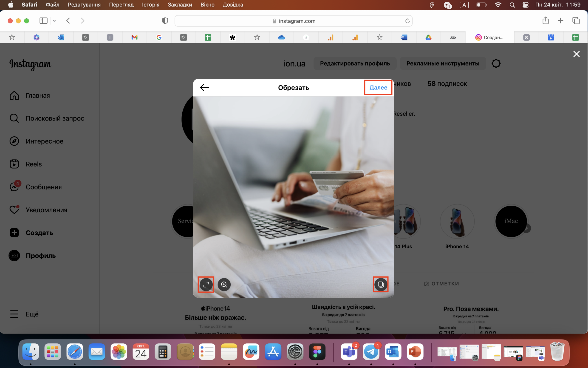Reload the page
588x368 pixels.
point(407,21)
